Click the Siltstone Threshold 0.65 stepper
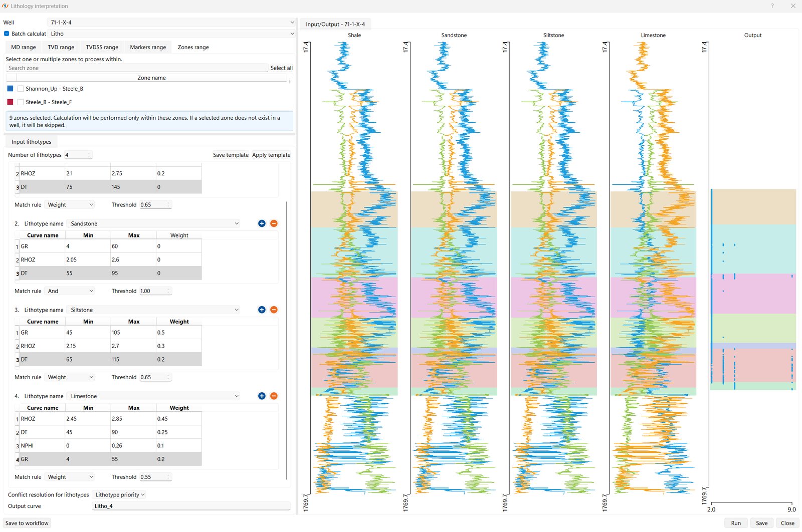The image size is (802, 532). click(x=155, y=377)
